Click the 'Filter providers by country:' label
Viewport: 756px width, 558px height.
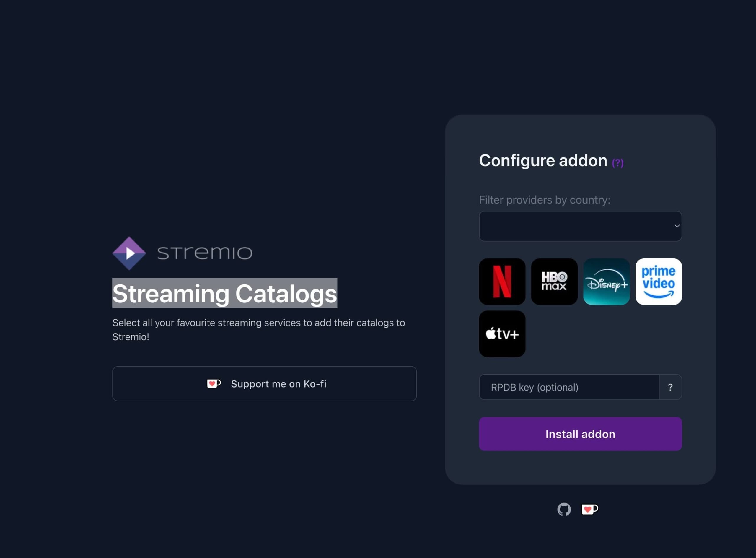pyautogui.click(x=545, y=200)
